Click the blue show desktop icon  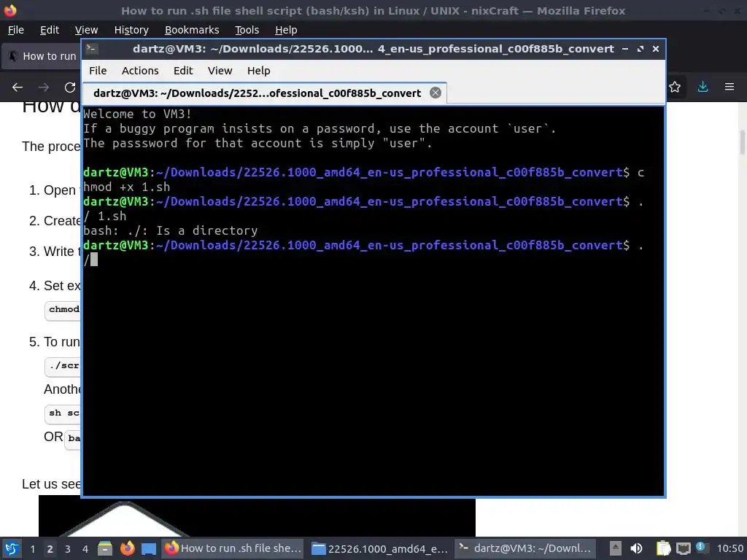click(149, 549)
